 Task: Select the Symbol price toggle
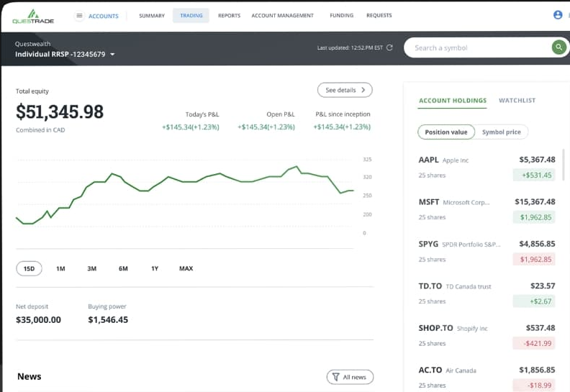[502, 132]
